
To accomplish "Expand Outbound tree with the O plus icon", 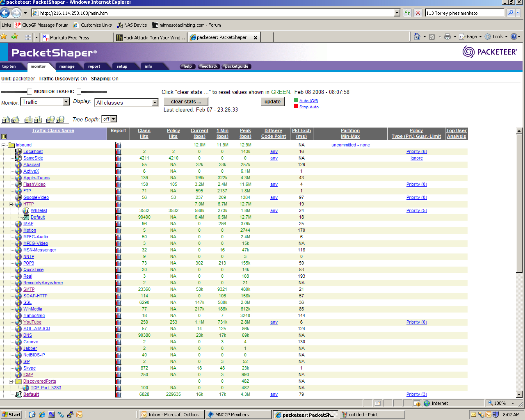I will [x=60, y=119].
